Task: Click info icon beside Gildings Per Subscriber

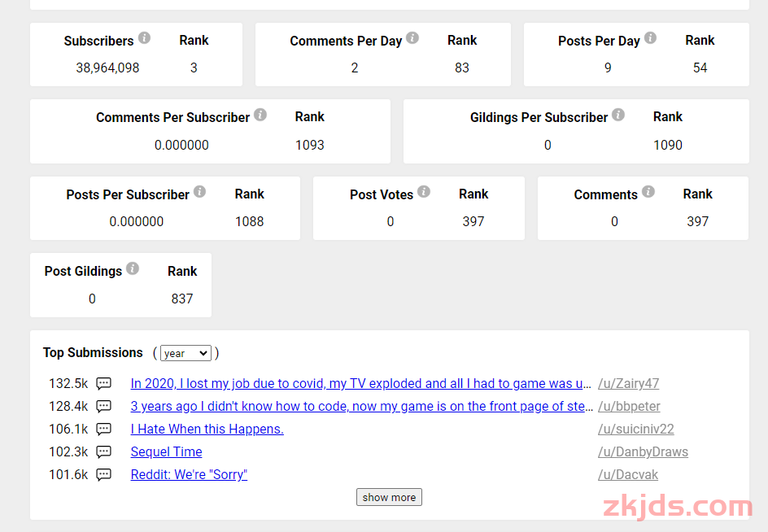Action: [x=618, y=115]
